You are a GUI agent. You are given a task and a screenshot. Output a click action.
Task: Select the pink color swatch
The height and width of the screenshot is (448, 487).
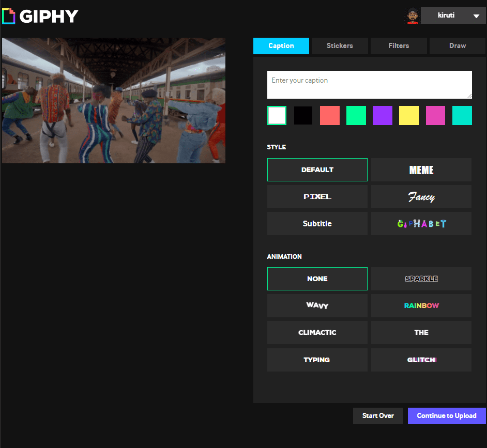click(x=435, y=116)
